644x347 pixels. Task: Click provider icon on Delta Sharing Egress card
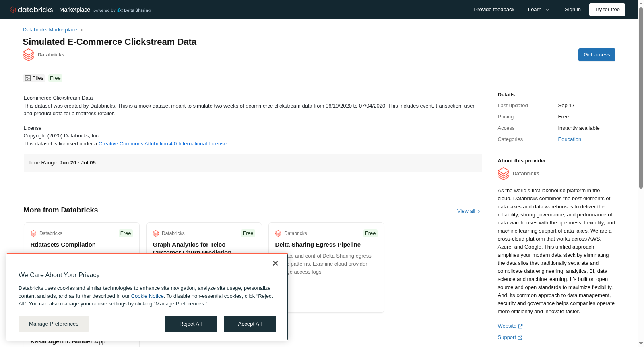278,233
